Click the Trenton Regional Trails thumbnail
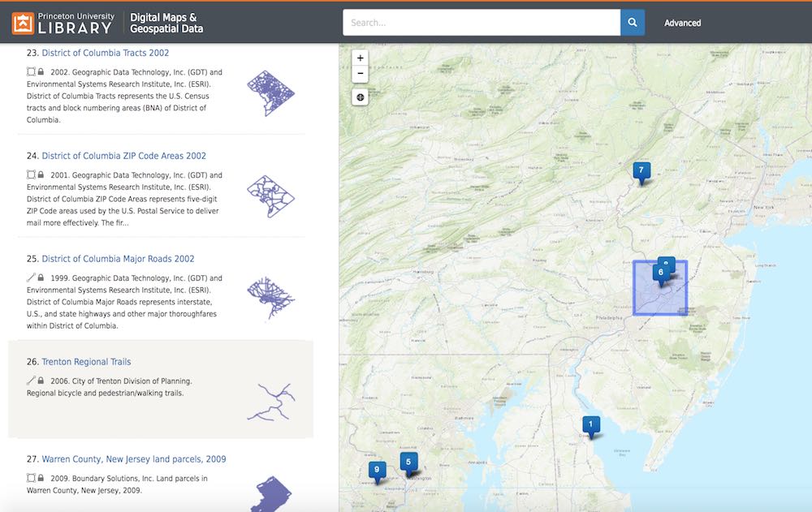 click(x=270, y=402)
